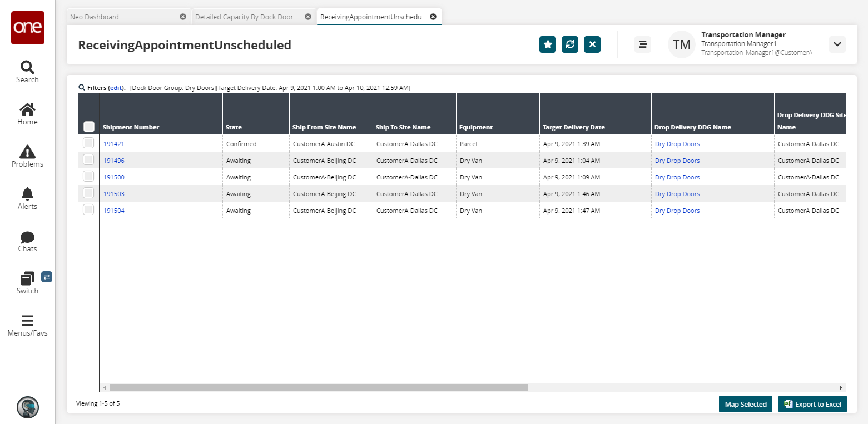The width and height of the screenshot is (868, 424).
Task: Open shipment 191504 link
Action: click(114, 211)
